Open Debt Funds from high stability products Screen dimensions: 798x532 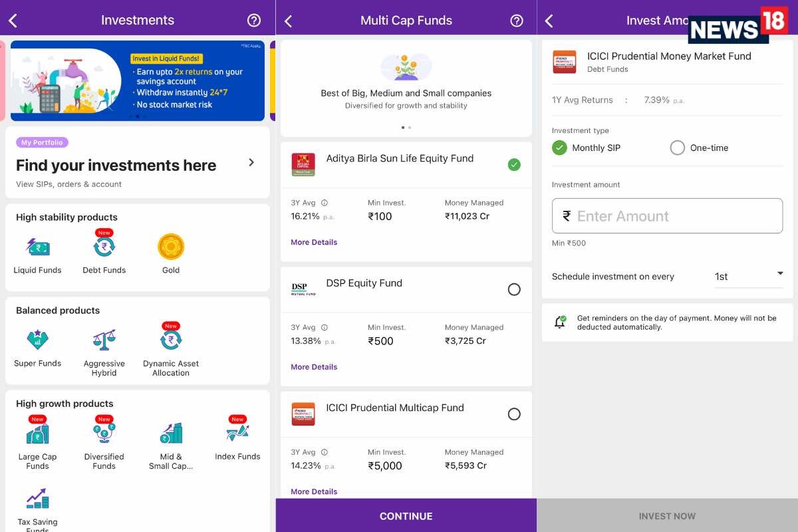click(x=104, y=246)
